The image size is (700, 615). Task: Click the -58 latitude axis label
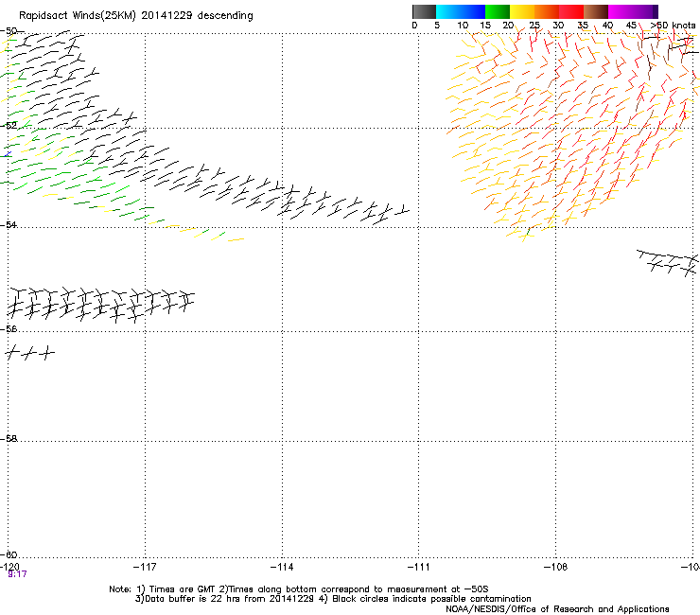pos(9,439)
